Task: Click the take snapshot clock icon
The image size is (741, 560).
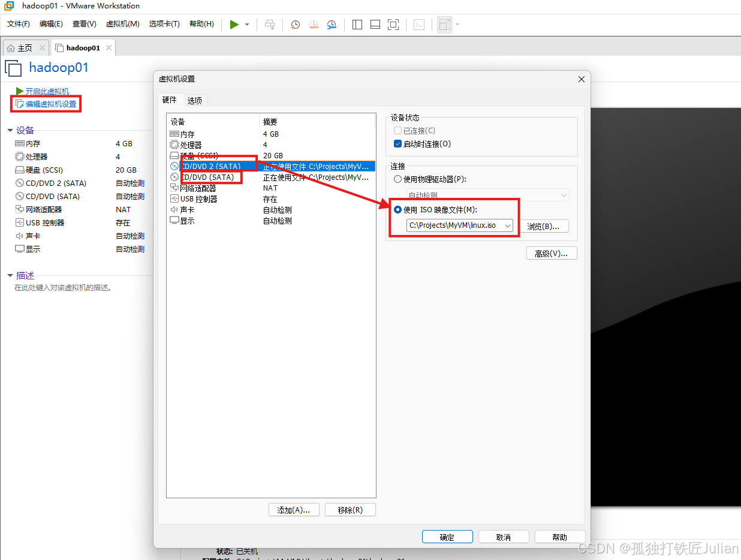Action: click(x=295, y=25)
